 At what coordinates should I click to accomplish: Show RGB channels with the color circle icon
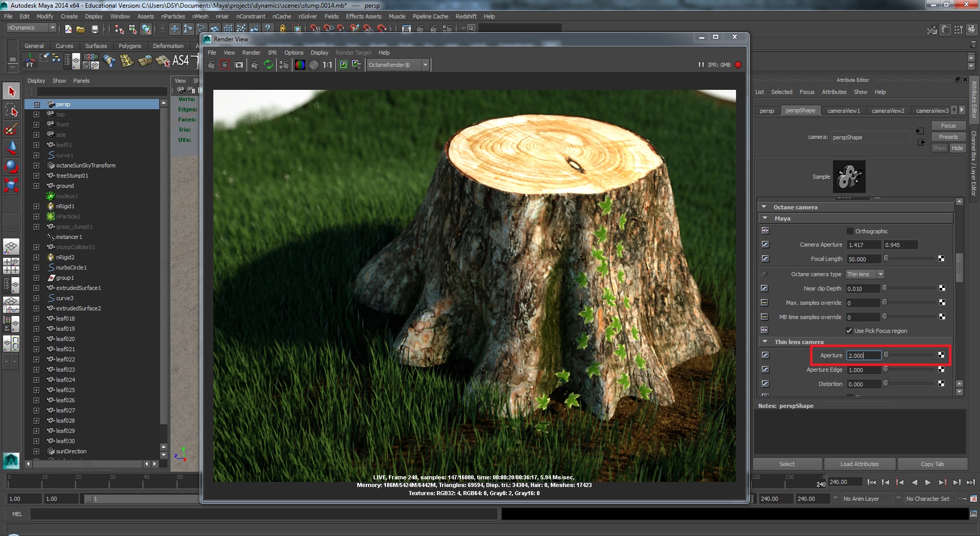point(300,65)
